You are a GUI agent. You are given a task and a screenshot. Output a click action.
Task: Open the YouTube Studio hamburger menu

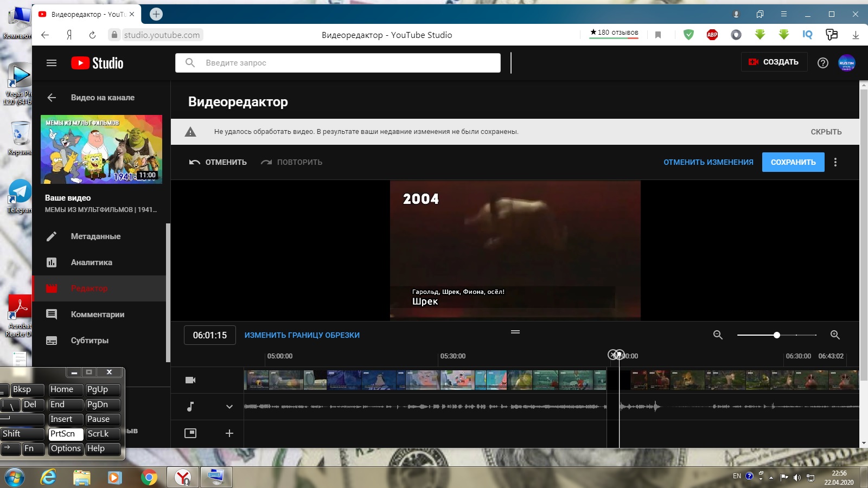52,63
